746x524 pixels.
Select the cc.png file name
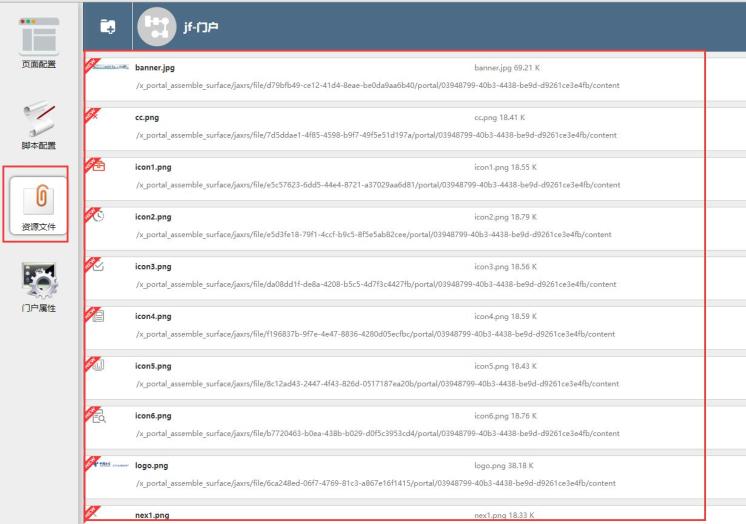(147, 118)
